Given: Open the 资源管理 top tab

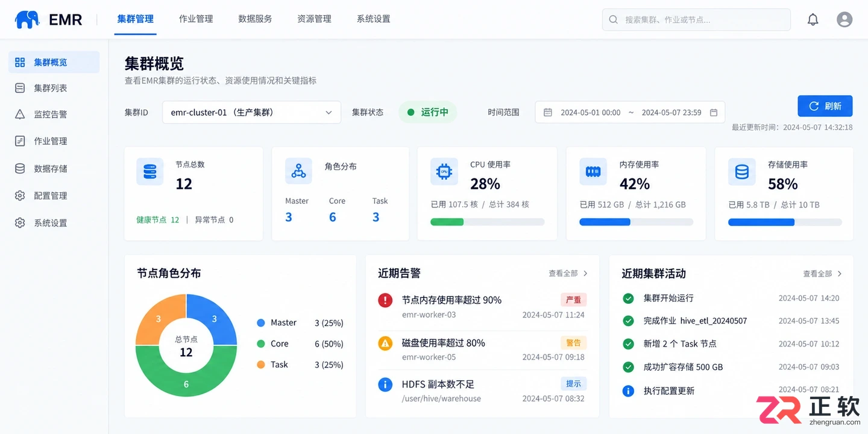Looking at the screenshot, I should click(x=314, y=19).
